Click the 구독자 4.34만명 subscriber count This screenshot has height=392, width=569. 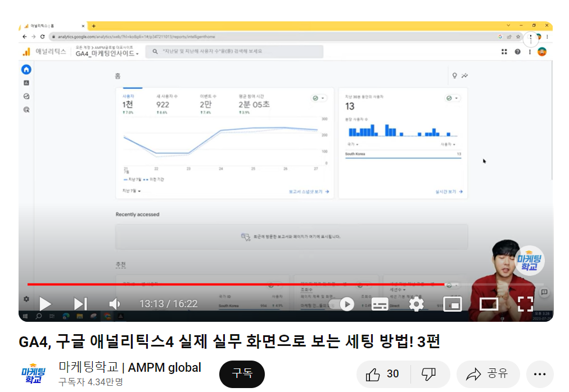click(91, 382)
